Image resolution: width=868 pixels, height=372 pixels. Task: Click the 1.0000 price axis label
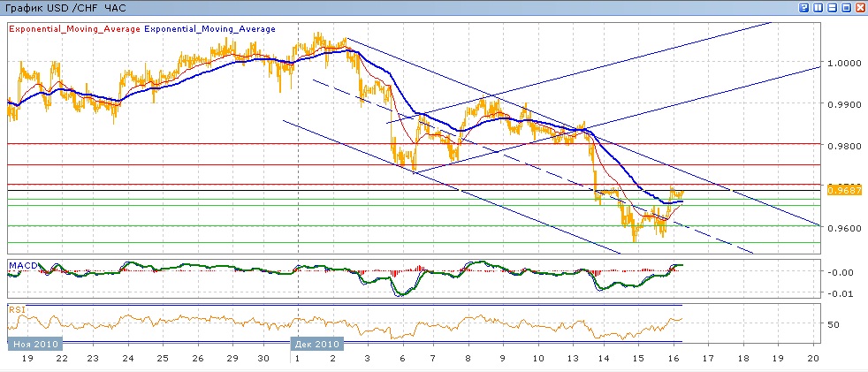[841, 64]
